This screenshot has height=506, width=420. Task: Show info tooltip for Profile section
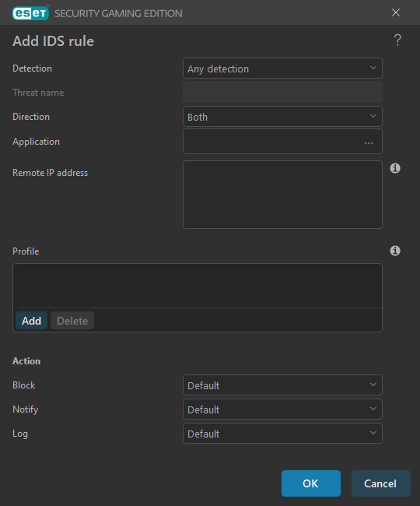pos(395,251)
